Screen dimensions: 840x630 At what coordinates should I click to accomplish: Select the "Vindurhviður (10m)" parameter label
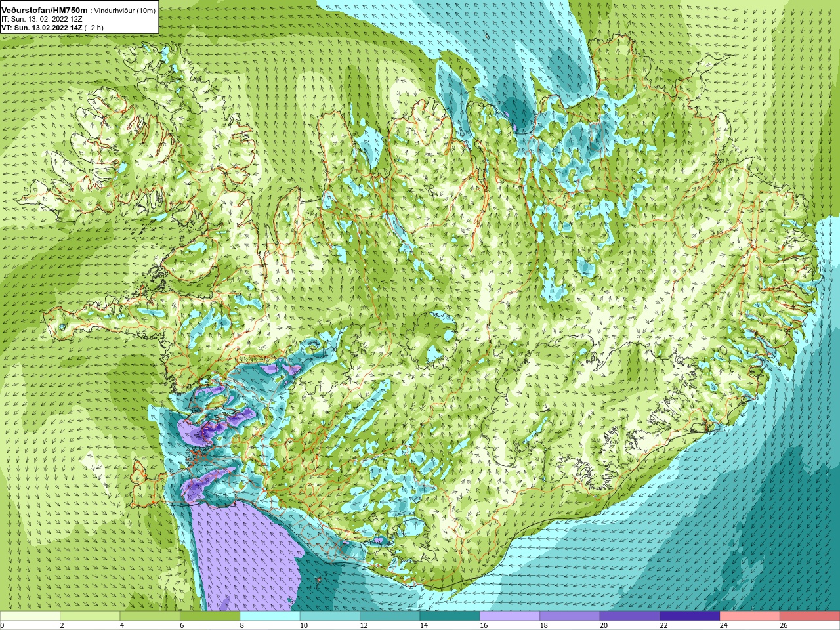tap(125, 11)
